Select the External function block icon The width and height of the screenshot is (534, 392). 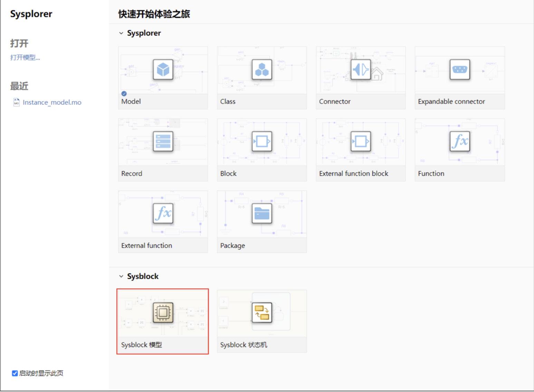point(361,141)
